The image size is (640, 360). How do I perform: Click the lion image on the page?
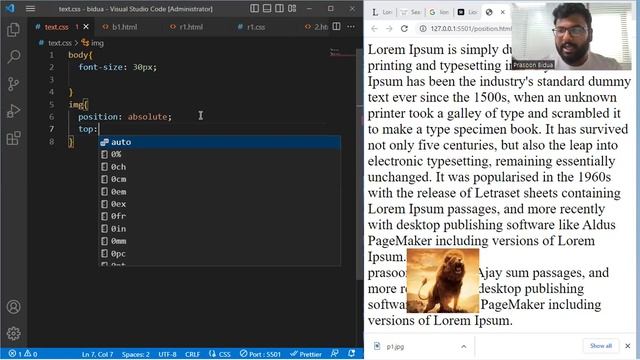(443, 280)
